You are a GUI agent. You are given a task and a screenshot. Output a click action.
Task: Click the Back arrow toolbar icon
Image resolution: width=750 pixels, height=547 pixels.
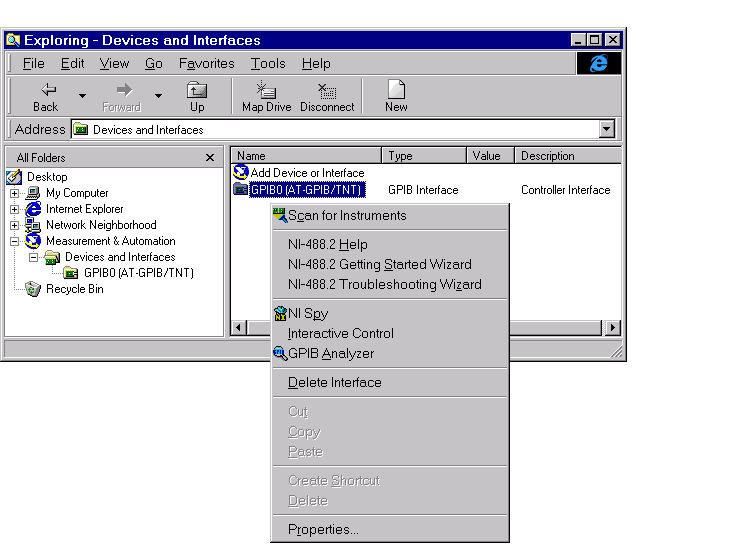48,89
